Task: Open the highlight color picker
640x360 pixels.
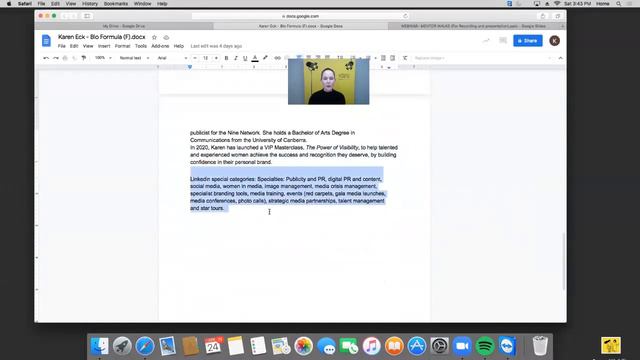Action: point(265,58)
